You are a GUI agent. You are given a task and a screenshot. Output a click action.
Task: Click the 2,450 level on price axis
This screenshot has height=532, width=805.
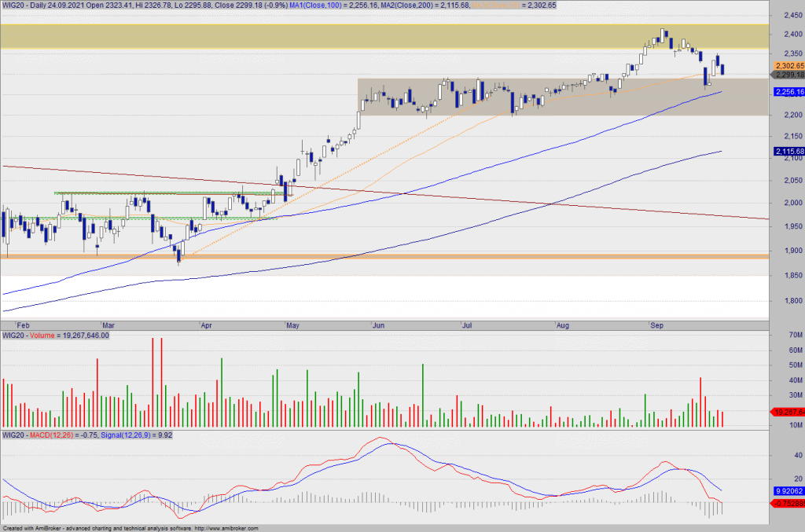pyautogui.click(x=786, y=15)
